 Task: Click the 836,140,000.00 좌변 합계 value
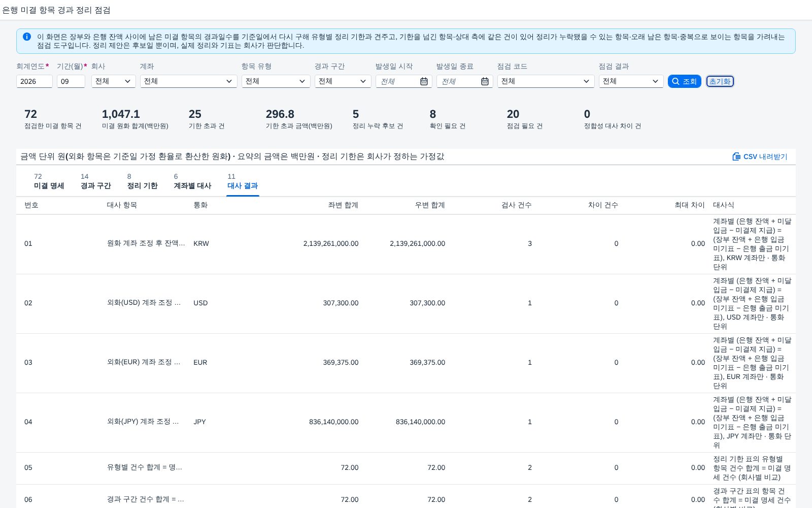click(333, 422)
